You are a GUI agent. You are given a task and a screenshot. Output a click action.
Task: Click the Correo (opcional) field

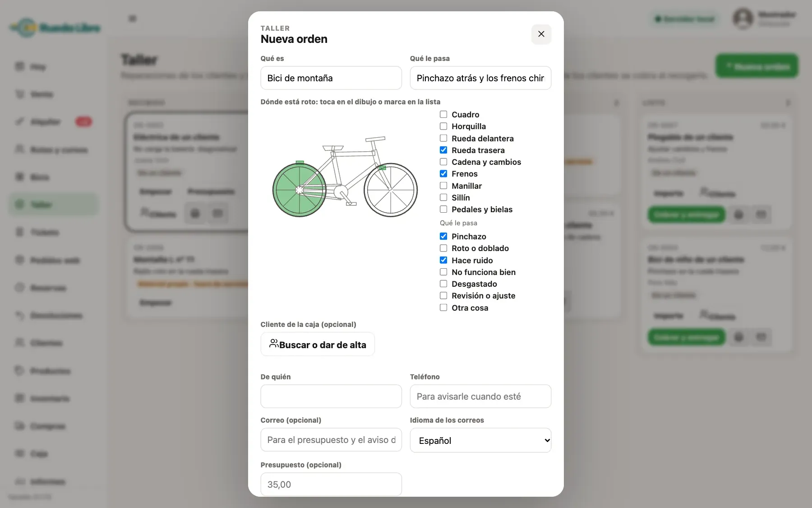pyautogui.click(x=331, y=440)
